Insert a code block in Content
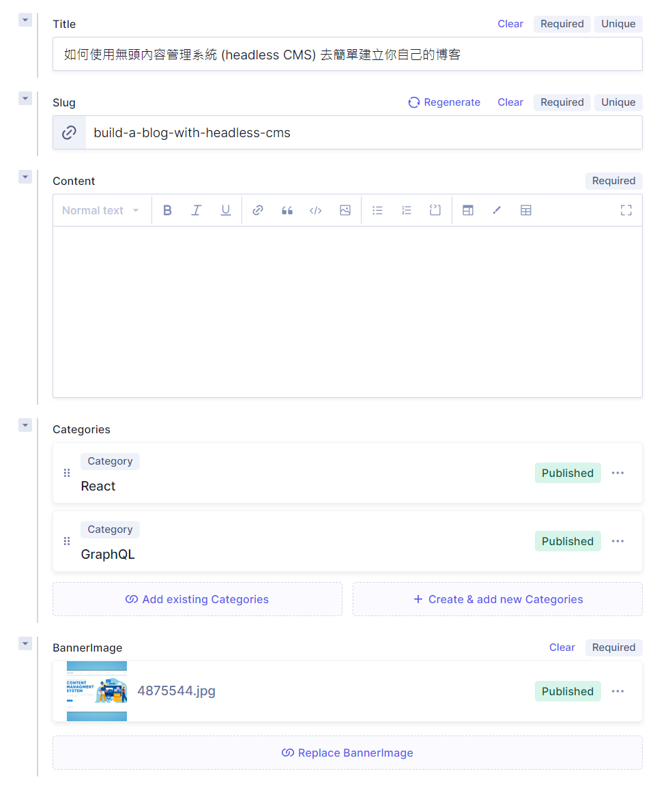Image resolution: width=672 pixels, height=786 pixels. coord(316,211)
